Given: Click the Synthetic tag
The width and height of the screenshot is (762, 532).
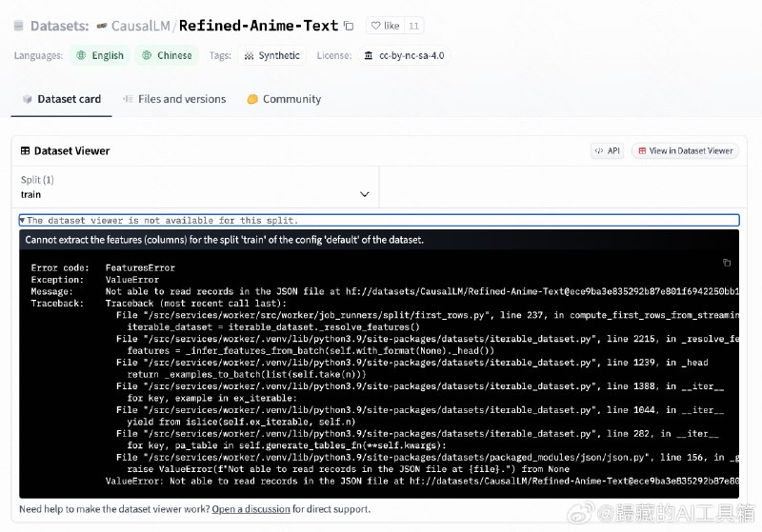Looking at the screenshot, I should pos(271,55).
